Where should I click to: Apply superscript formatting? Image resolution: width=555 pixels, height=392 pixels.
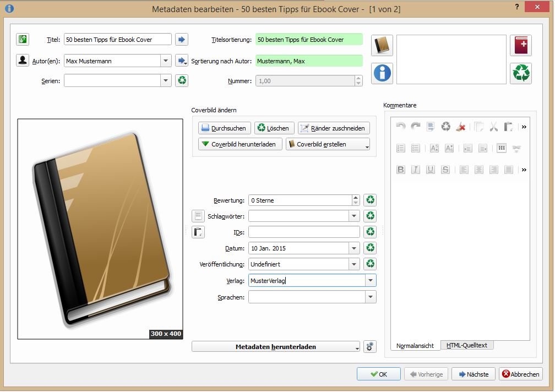pos(434,148)
